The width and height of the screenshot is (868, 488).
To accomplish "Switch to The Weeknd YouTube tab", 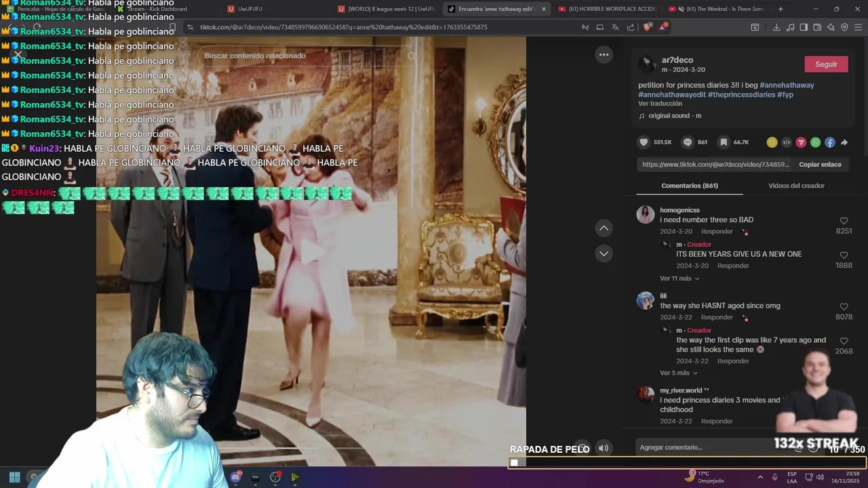I will (x=716, y=9).
